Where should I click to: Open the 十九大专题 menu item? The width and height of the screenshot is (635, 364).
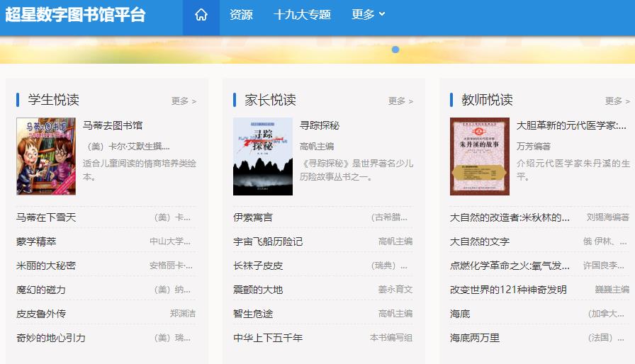(x=302, y=15)
